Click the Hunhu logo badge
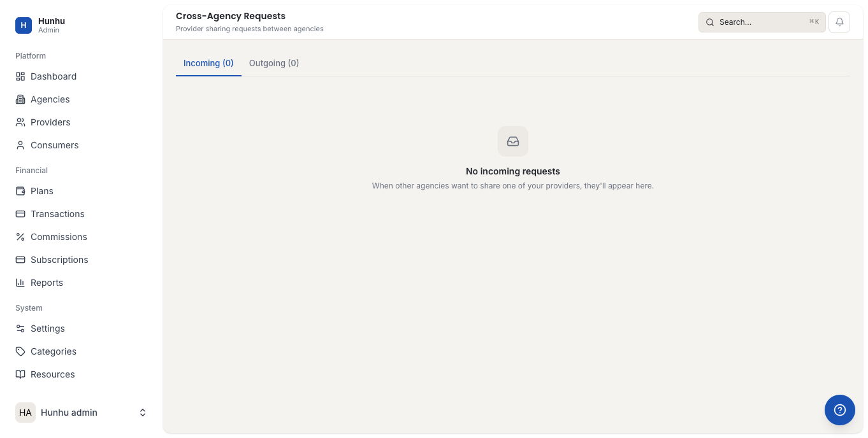Viewport: 868px width, 438px height. [x=24, y=25]
